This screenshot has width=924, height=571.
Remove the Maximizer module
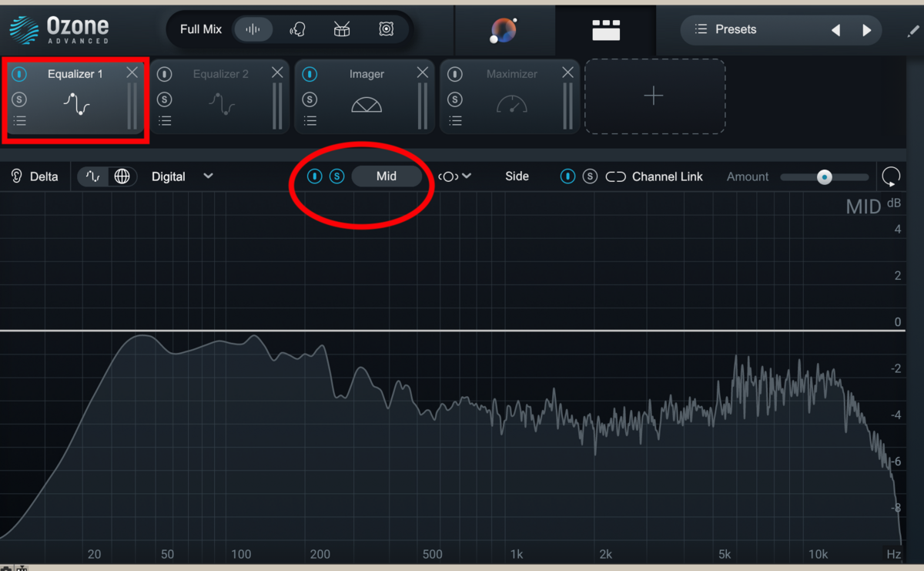point(568,72)
